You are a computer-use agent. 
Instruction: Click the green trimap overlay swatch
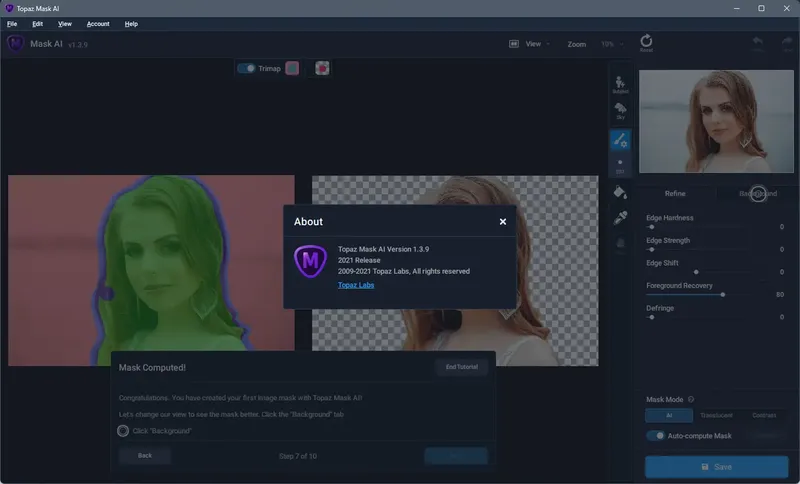[x=292, y=68]
